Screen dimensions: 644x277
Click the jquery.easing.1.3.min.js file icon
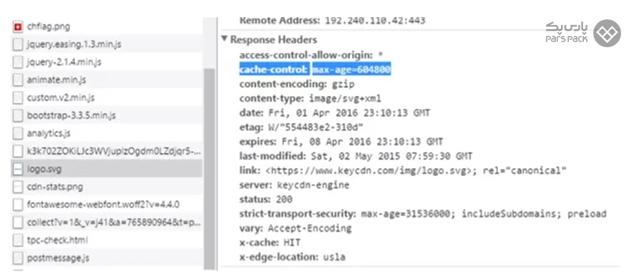pos(18,44)
